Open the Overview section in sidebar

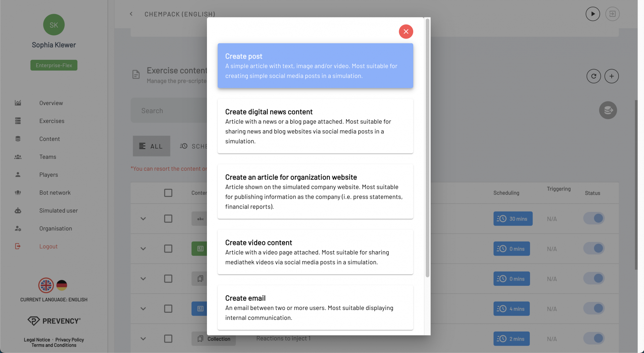(x=51, y=103)
